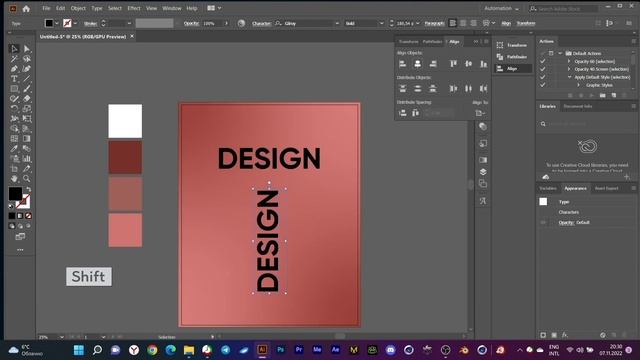Switch to the Pathfinder tab

[x=432, y=42]
